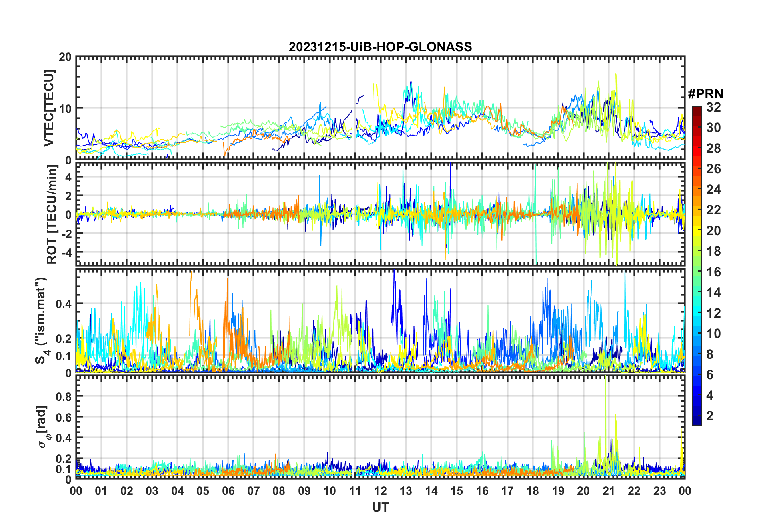Click the VTEC axis tick label 20

(x=65, y=57)
